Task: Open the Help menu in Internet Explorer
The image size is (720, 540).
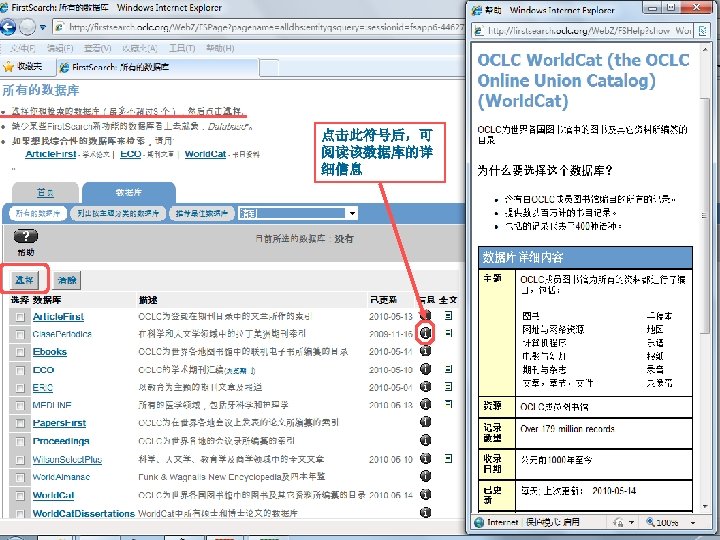Action: pos(220,48)
